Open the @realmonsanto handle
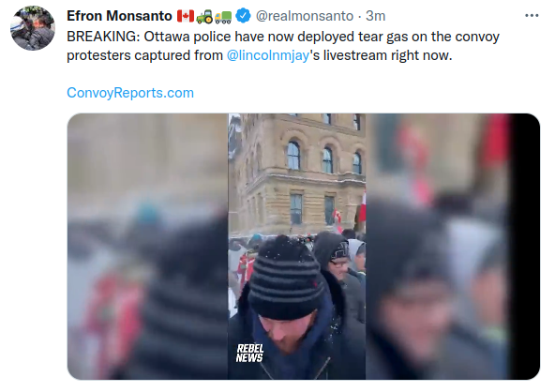The height and width of the screenshot is (392, 555). [305, 16]
